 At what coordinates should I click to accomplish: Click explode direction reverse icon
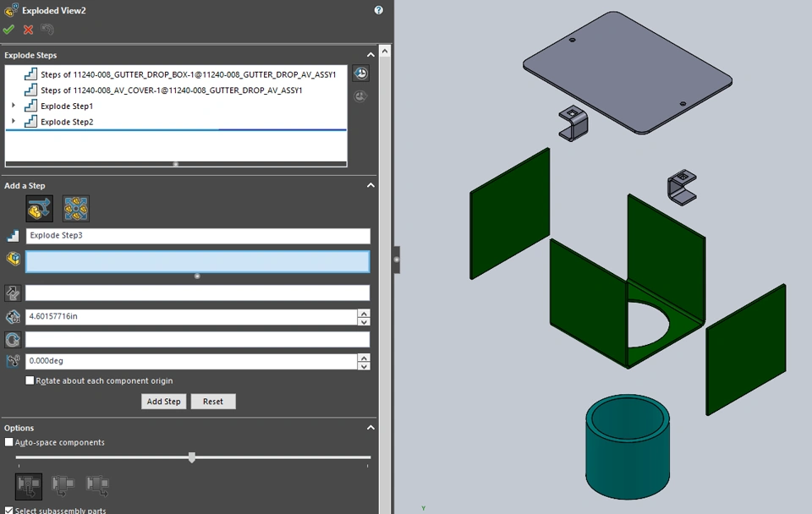[x=13, y=293]
